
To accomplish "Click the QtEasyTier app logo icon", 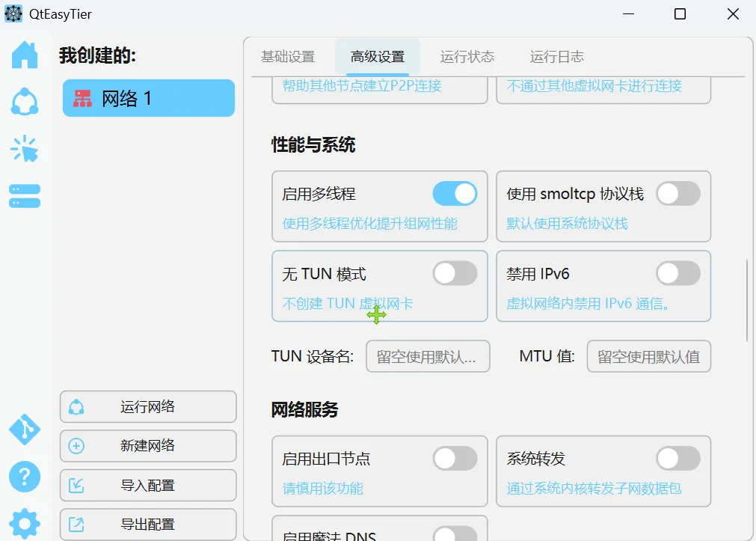I will tap(13, 14).
